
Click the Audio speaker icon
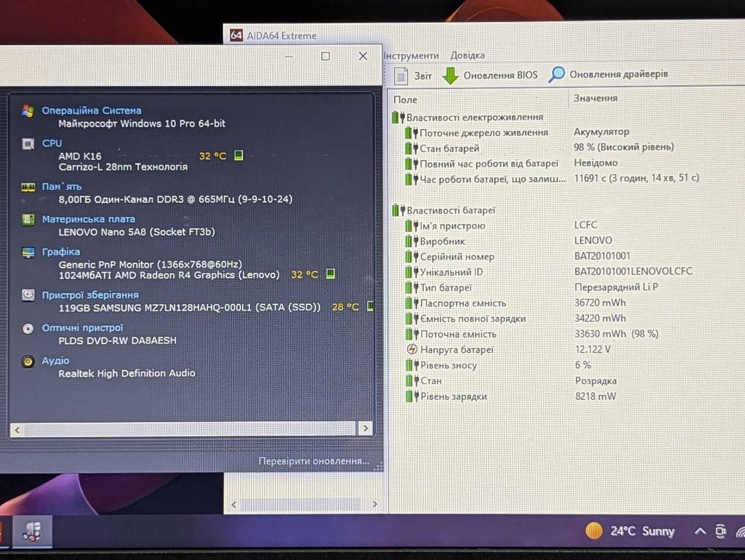point(28,361)
